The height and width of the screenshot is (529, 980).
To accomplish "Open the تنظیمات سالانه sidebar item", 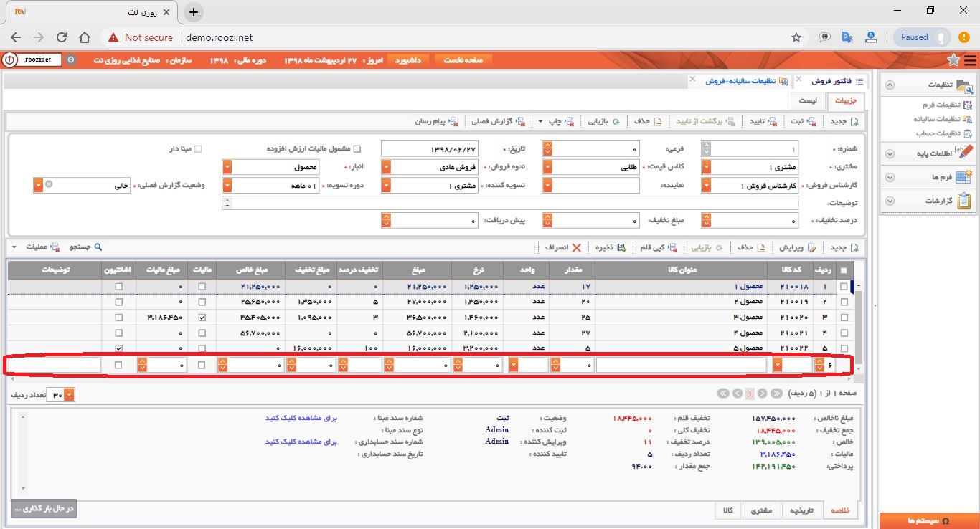I will (x=943, y=119).
